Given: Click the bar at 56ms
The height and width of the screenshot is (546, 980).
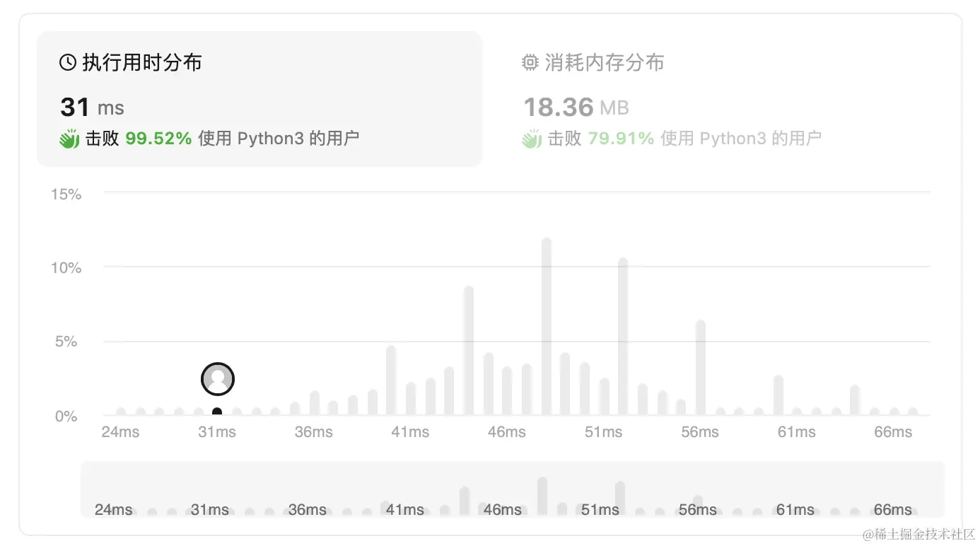Looking at the screenshot, I should point(701,368).
